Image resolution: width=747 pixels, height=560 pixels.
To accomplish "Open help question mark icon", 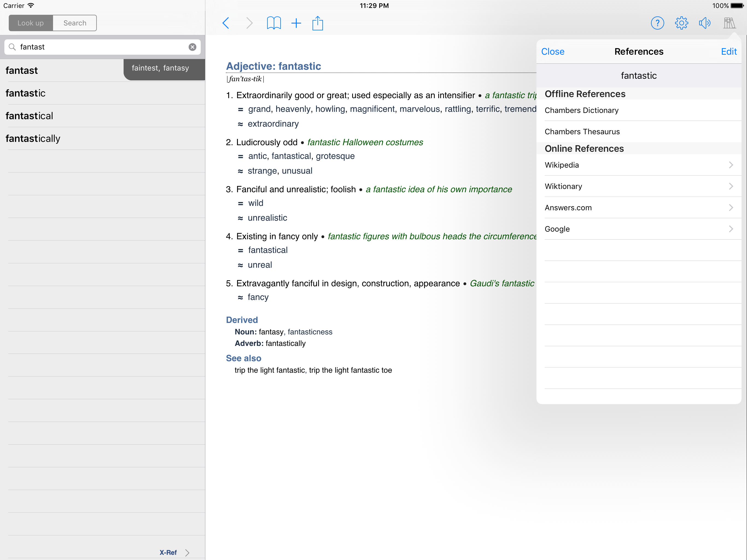I will pyautogui.click(x=657, y=23).
